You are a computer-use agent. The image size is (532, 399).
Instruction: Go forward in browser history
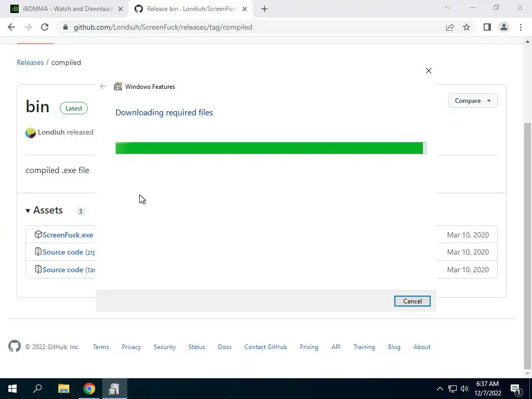point(28,27)
